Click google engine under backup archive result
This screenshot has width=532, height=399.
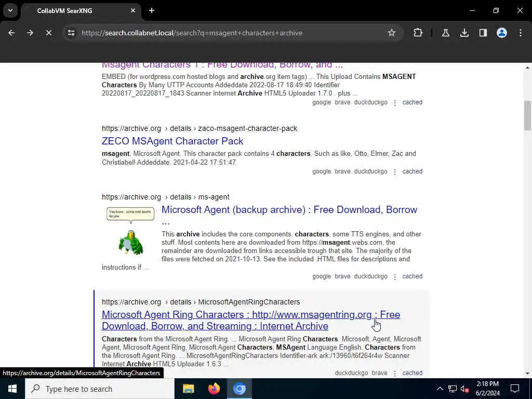pyautogui.click(x=321, y=276)
